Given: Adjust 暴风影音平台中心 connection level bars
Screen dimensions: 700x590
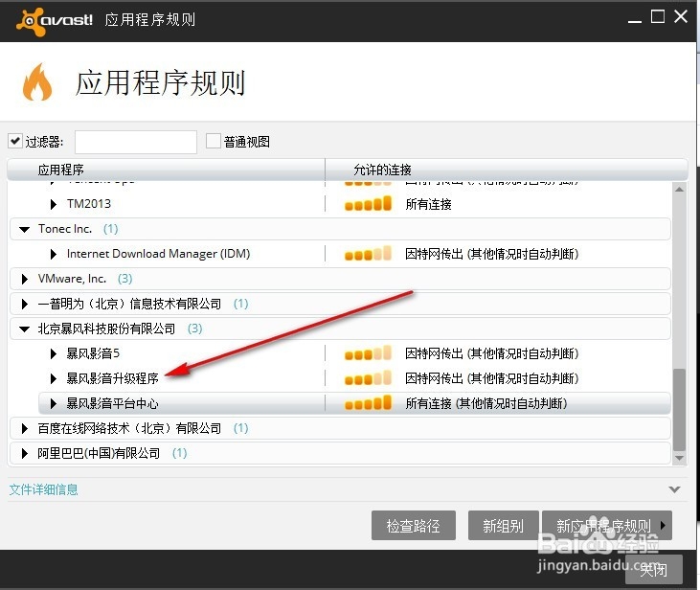Looking at the screenshot, I should 369,403.
